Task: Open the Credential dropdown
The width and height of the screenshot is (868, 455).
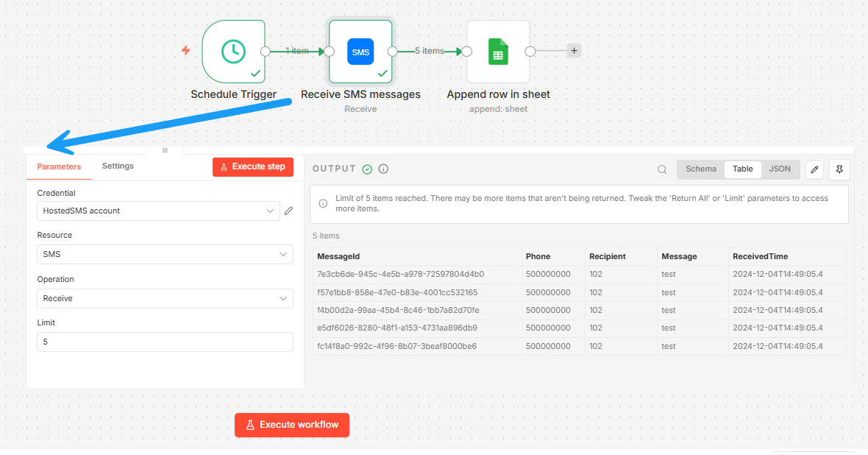Action: point(158,211)
